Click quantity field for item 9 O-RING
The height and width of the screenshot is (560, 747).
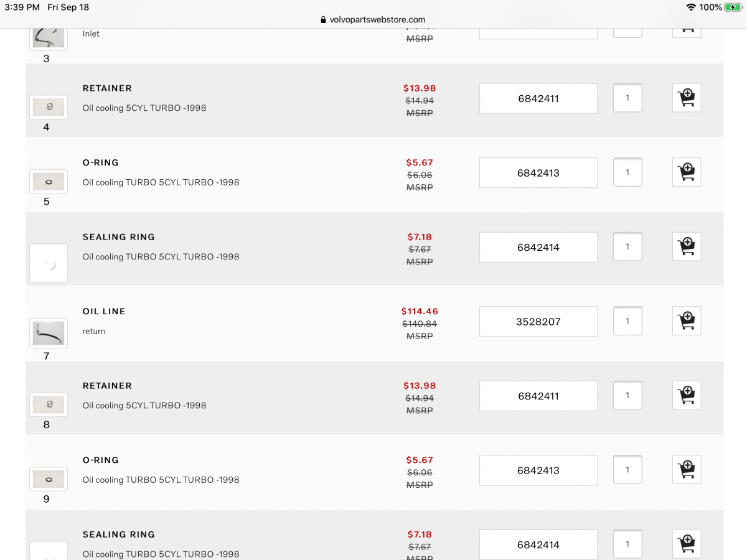(x=627, y=470)
